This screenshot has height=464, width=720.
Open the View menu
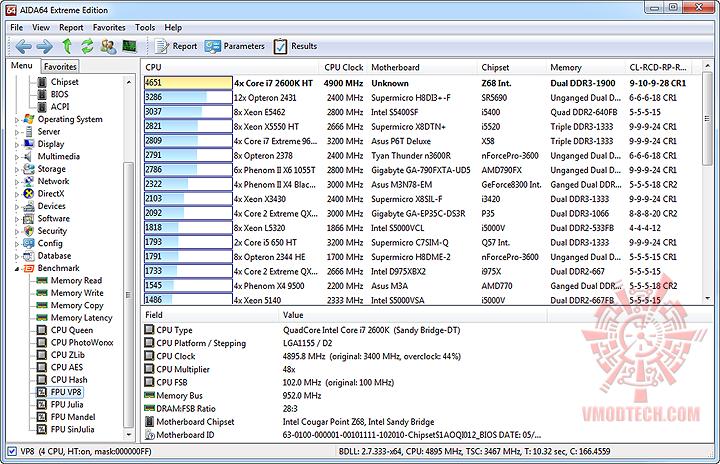pyautogui.click(x=41, y=28)
